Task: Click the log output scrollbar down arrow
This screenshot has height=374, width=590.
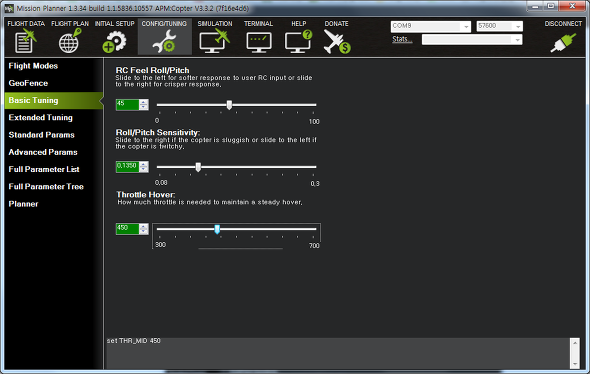Action: [575, 364]
